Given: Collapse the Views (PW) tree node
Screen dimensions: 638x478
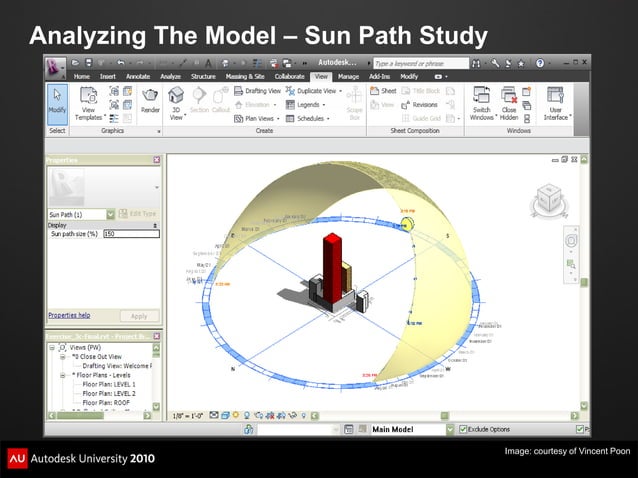Looking at the screenshot, I should (52, 348).
